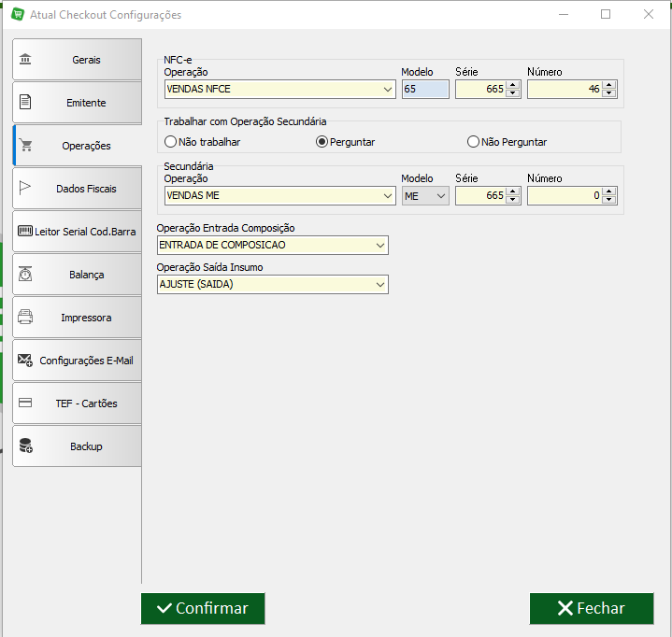
Task: Open the Dados Fiscais tab
Action: click(x=78, y=188)
